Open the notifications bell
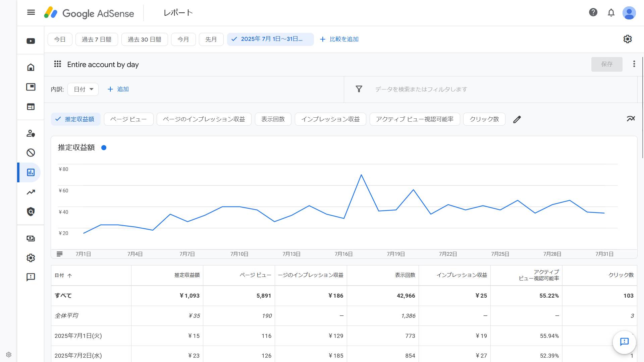 tap(611, 13)
